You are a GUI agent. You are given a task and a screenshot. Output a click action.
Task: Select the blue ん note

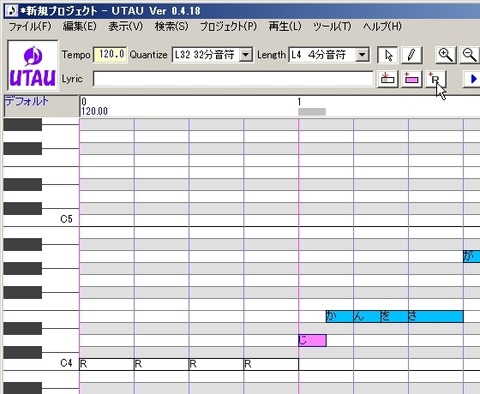point(367,316)
